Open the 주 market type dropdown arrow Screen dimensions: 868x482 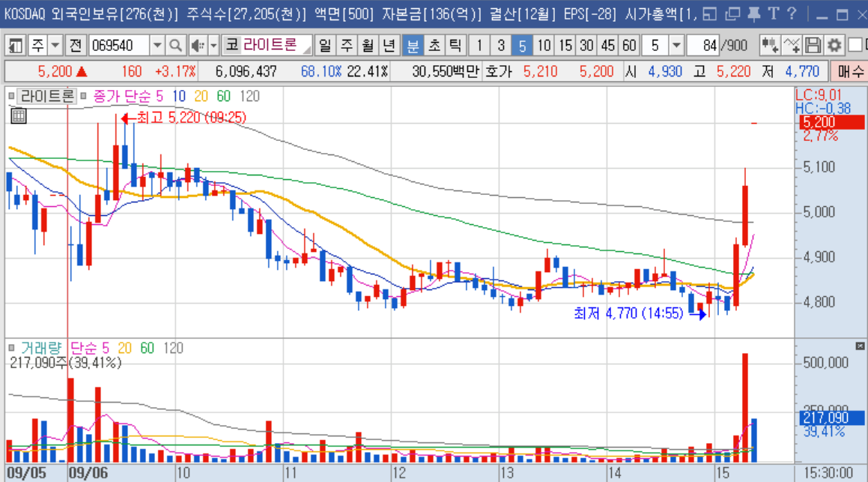pos(55,46)
